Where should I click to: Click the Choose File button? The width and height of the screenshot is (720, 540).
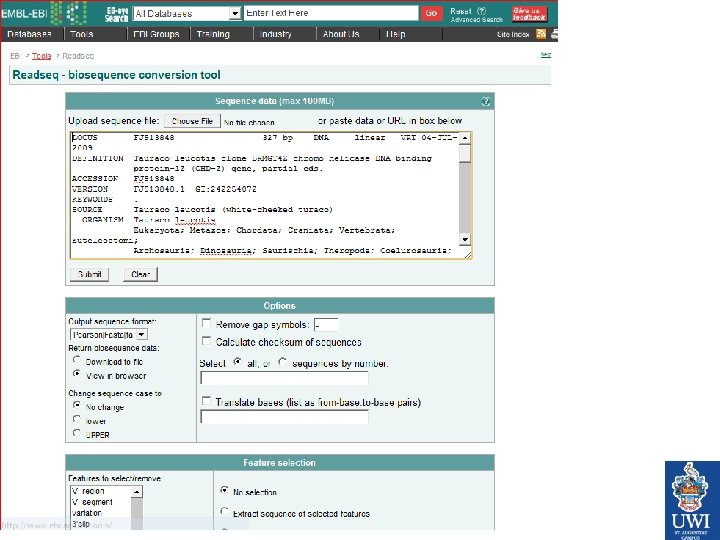(x=192, y=121)
